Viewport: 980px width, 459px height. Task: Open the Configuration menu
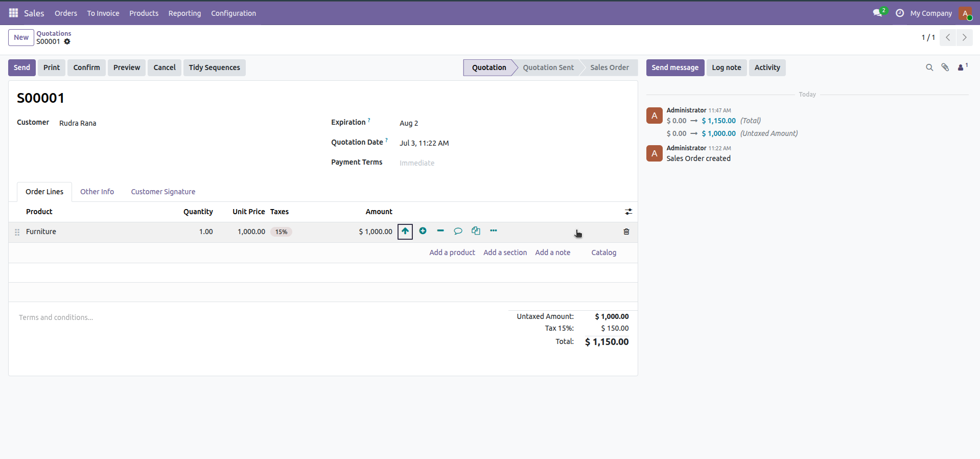[234, 13]
